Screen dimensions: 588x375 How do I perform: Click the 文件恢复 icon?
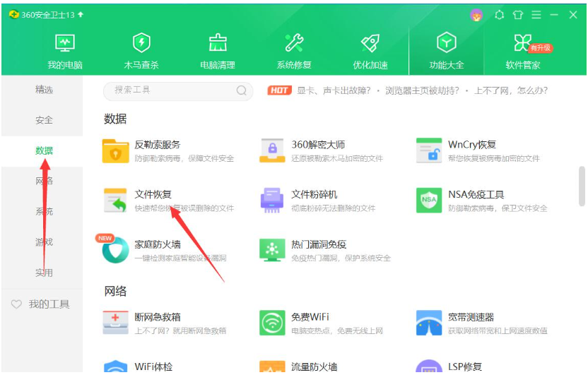click(116, 201)
